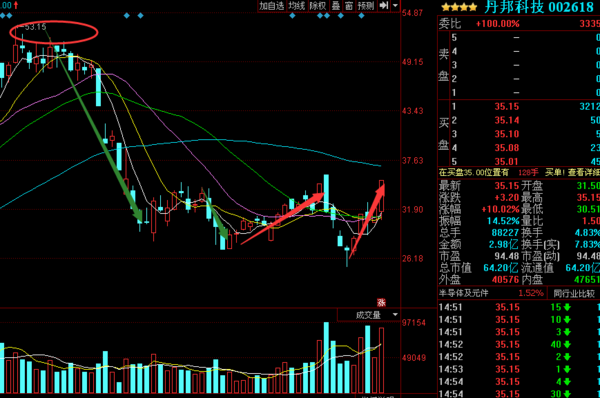Expand the 成交量 indicator dropdown
600x398 pixels.
point(395,315)
